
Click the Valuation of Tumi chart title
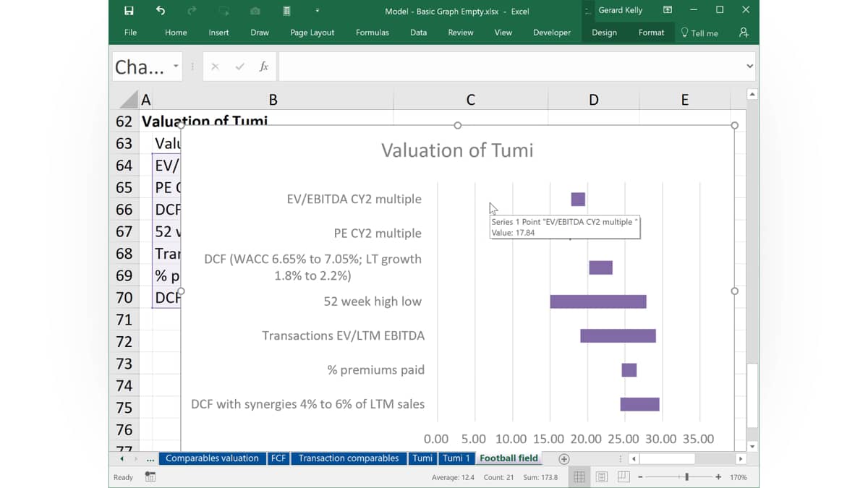457,150
